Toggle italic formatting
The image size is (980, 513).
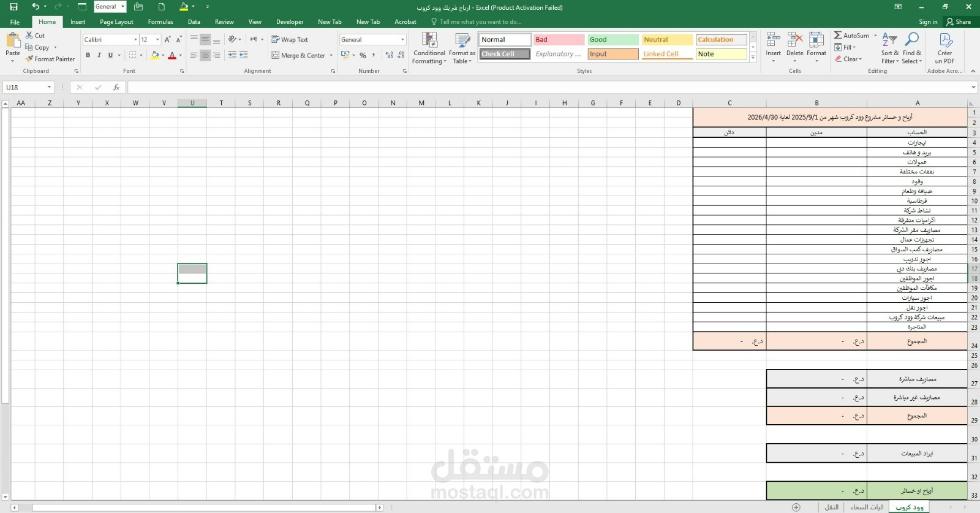(99, 55)
